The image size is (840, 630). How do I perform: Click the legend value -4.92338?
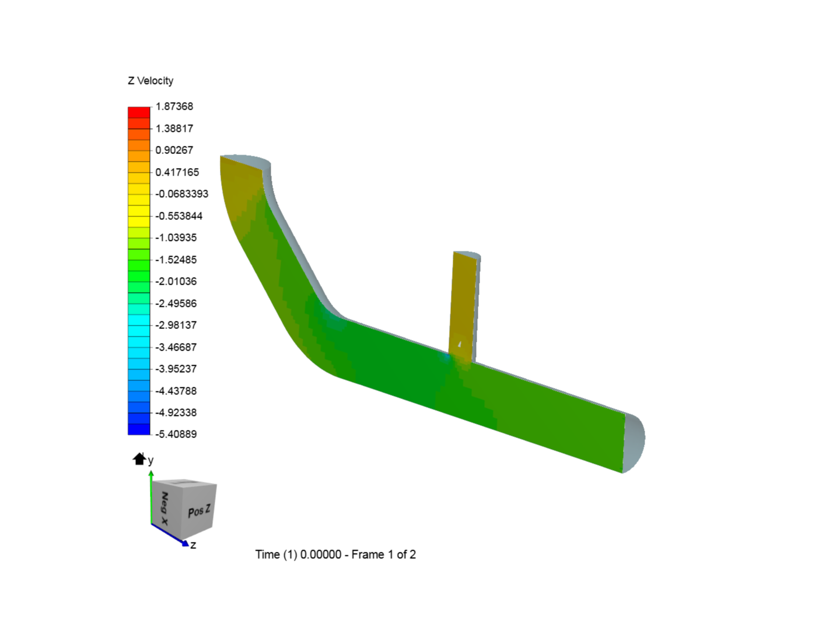[176, 412]
